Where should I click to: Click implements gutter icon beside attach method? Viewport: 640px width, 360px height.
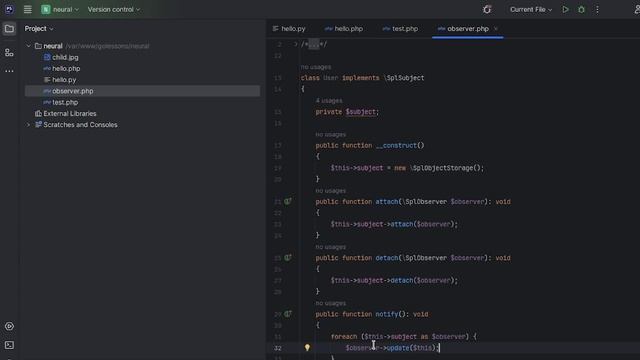[288, 201]
